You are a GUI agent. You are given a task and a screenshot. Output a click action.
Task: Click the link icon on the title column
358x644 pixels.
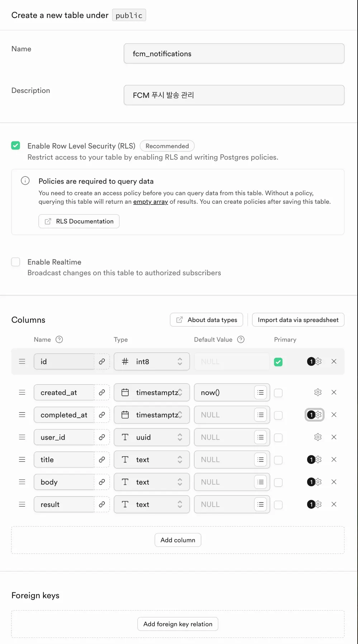(x=102, y=460)
